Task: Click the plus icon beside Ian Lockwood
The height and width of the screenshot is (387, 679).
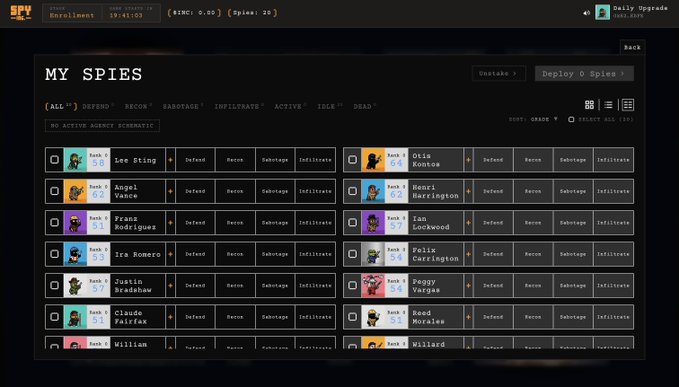Action: (468, 223)
